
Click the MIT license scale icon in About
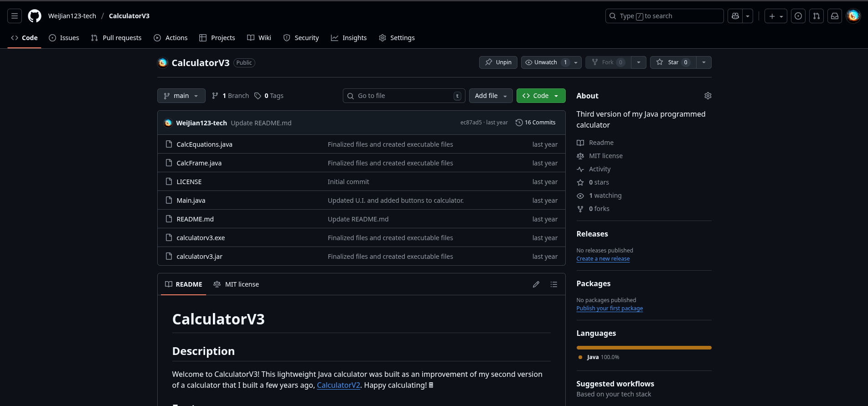click(580, 156)
